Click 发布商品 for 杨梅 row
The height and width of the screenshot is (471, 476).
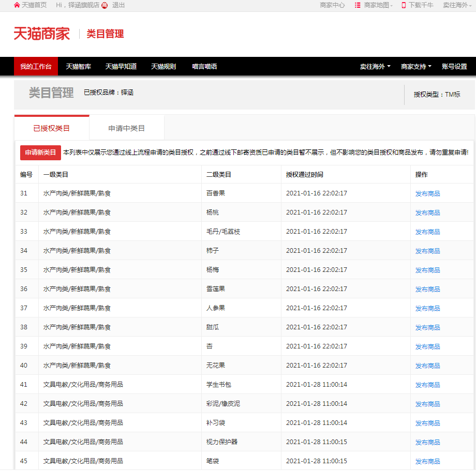427,270
